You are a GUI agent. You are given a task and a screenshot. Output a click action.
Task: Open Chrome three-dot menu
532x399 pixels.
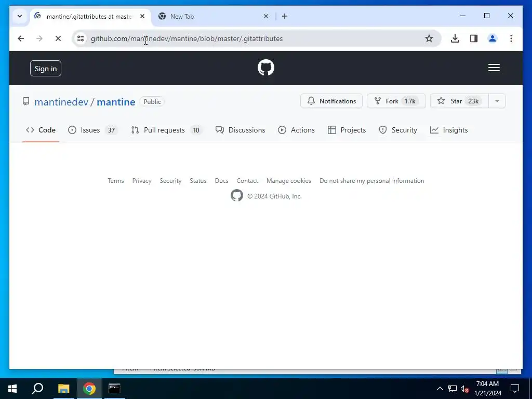click(511, 38)
